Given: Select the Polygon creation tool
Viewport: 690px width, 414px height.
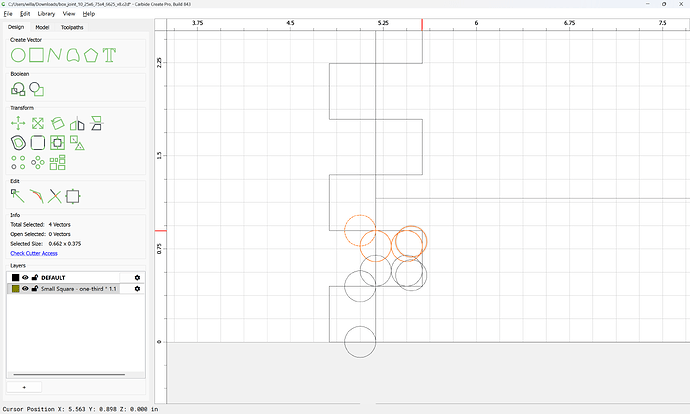Looking at the screenshot, I should 91,55.
